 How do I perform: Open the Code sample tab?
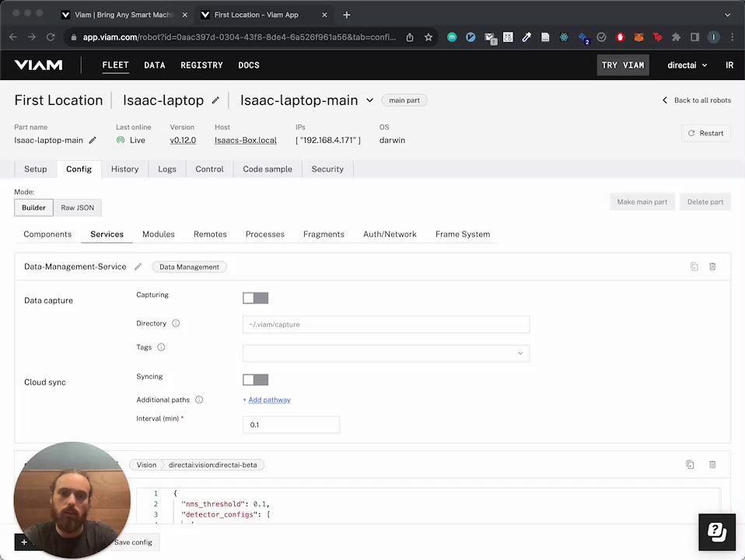tap(268, 170)
